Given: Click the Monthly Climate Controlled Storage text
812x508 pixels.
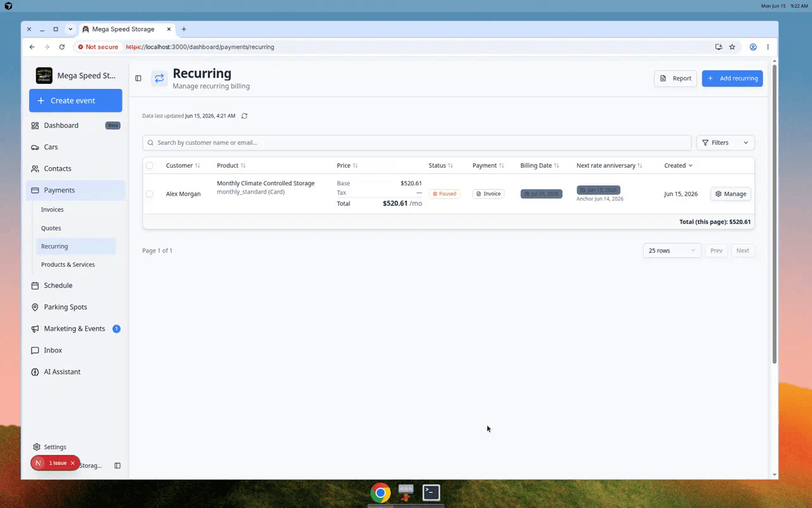Looking at the screenshot, I should tap(266, 184).
